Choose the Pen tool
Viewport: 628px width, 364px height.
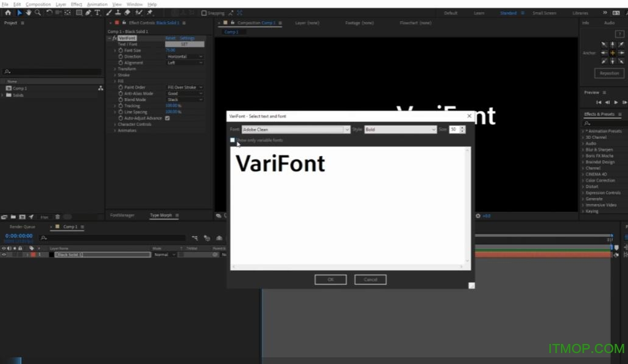point(87,12)
